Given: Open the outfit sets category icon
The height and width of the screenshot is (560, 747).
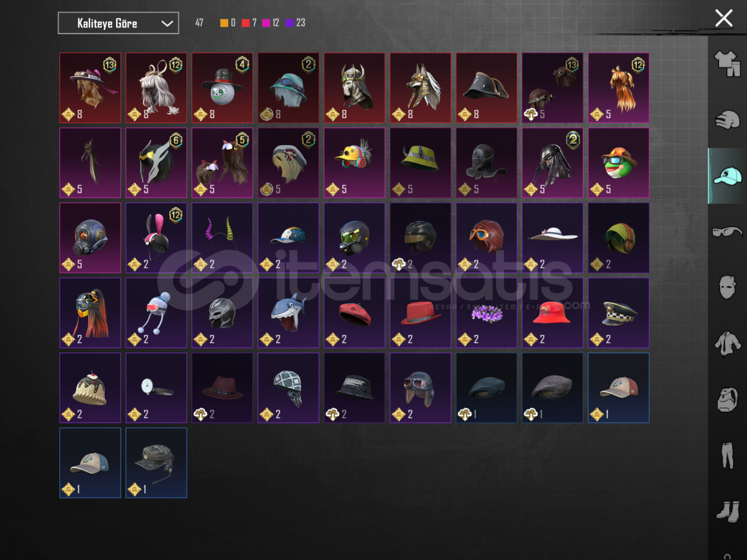Looking at the screenshot, I should (x=727, y=64).
